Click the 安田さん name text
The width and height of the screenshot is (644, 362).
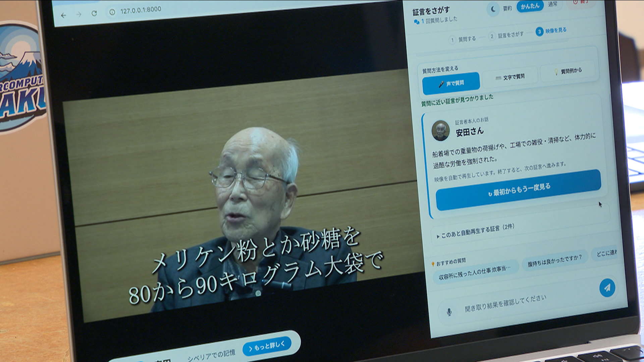(x=470, y=132)
